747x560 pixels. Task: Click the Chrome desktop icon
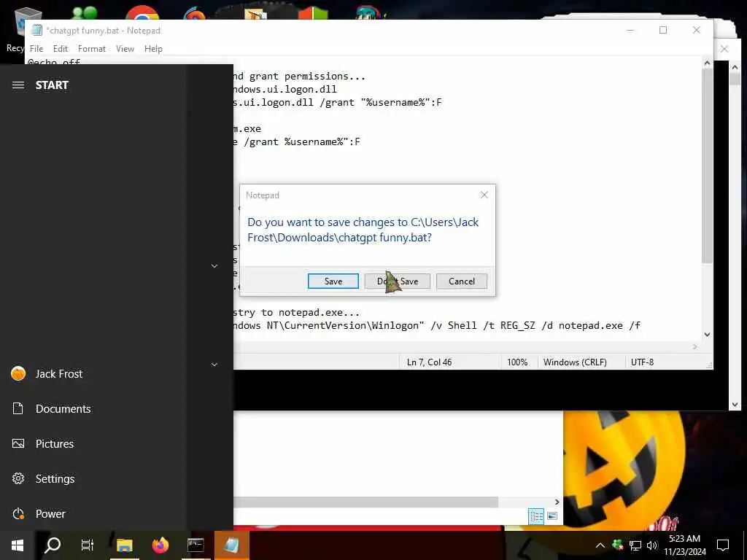142,12
